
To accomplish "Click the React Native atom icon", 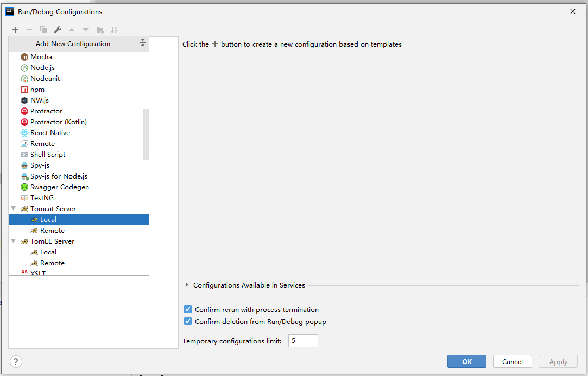I will (x=24, y=133).
